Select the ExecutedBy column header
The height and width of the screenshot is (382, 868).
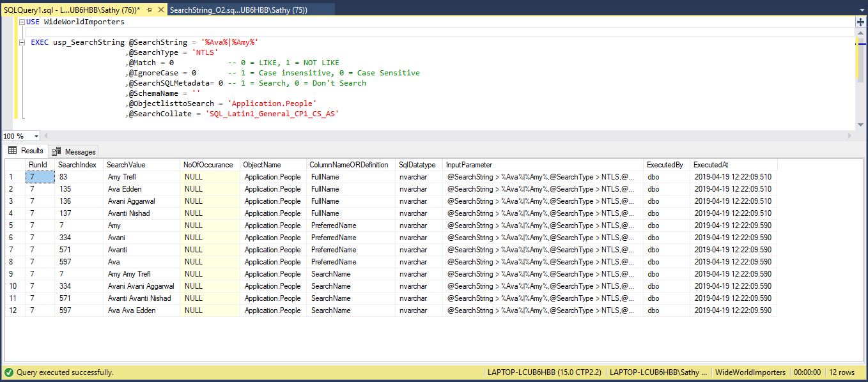click(x=667, y=165)
